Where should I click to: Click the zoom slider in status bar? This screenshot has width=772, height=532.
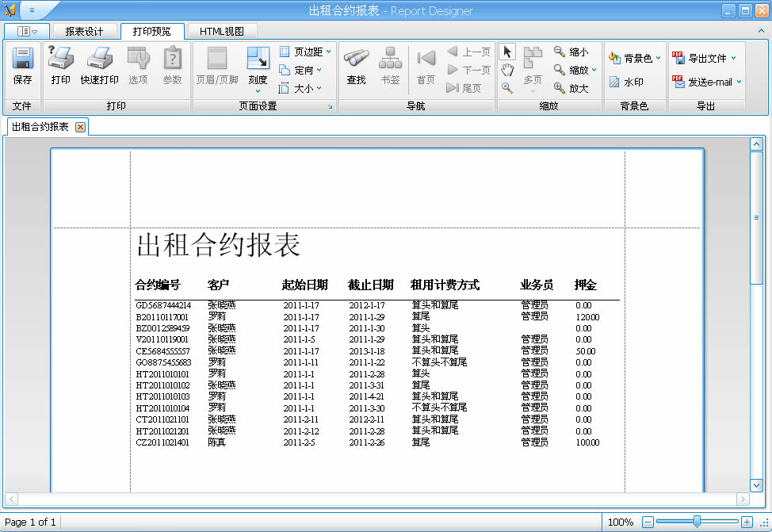click(697, 522)
